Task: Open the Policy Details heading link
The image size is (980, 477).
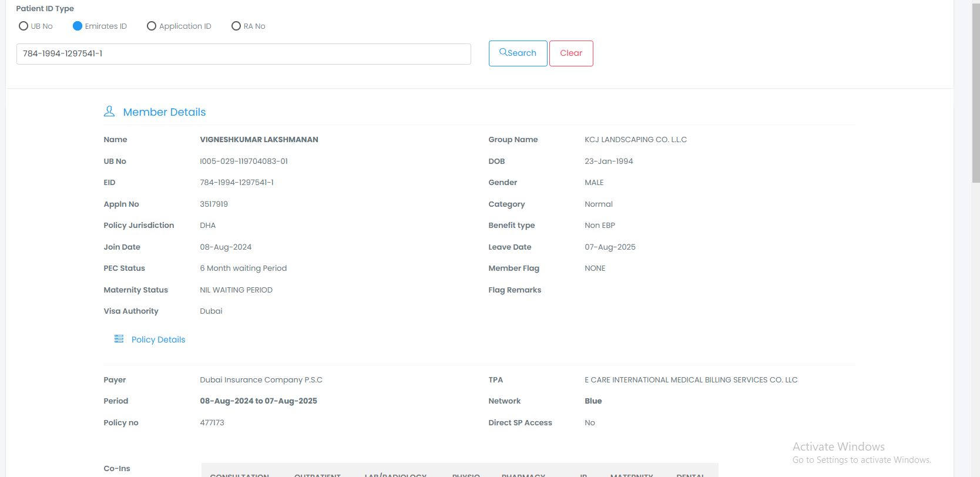Action: pyautogui.click(x=158, y=340)
